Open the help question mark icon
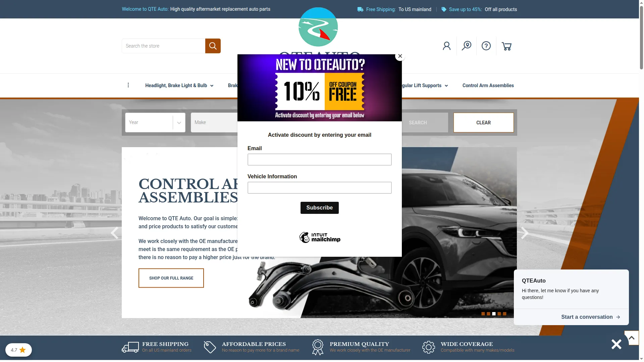This screenshot has height=362, width=644. tap(486, 46)
